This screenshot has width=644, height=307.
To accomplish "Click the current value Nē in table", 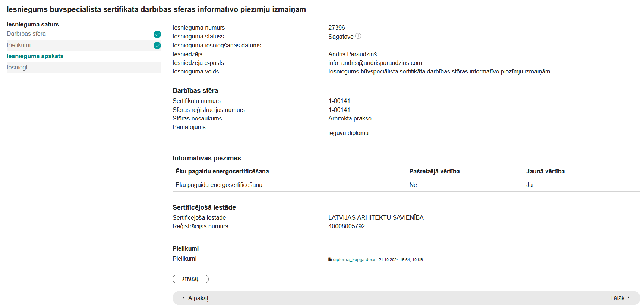I will [x=413, y=185].
